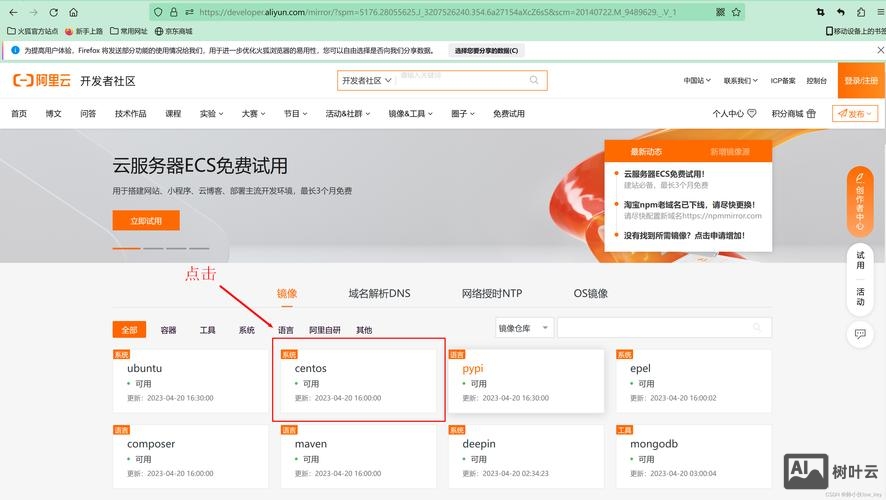
Task: Expand the 镜像&工具 nav dropdown
Action: 410,114
